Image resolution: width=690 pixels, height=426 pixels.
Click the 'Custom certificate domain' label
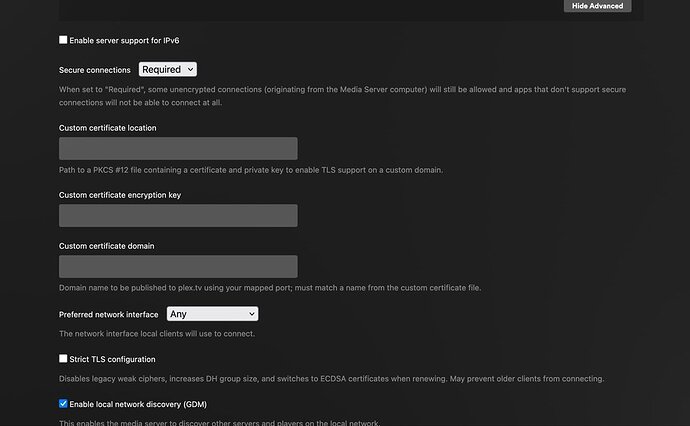(106, 246)
